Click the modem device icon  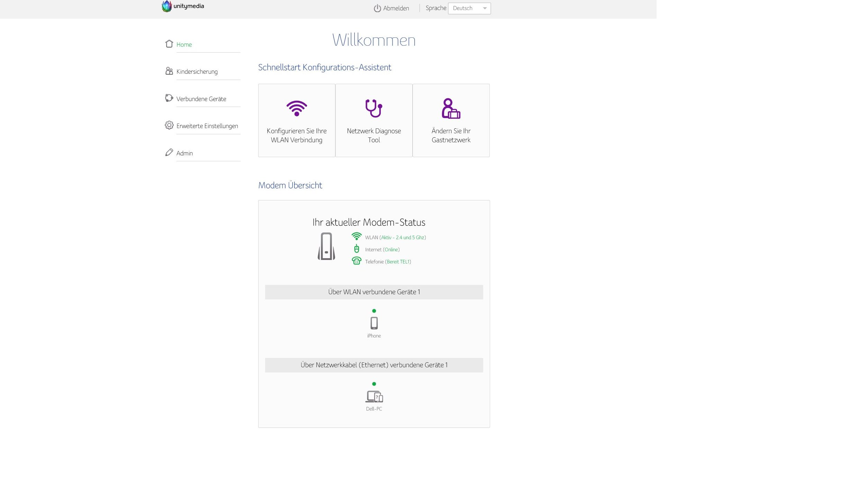(326, 246)
